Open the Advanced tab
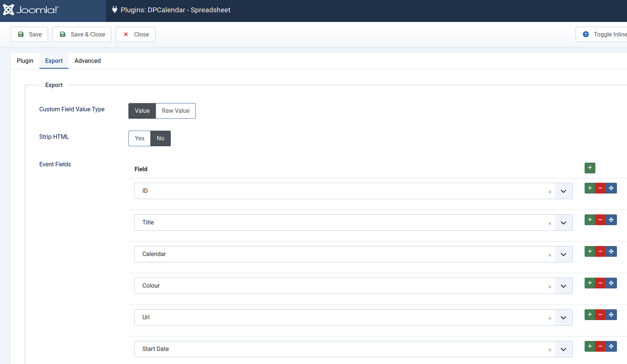This screenshot has width=627, height=364. (87, 61)
